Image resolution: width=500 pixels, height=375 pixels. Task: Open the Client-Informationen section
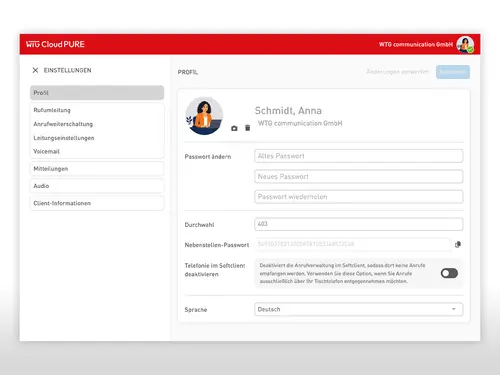(x=97, y=203)
